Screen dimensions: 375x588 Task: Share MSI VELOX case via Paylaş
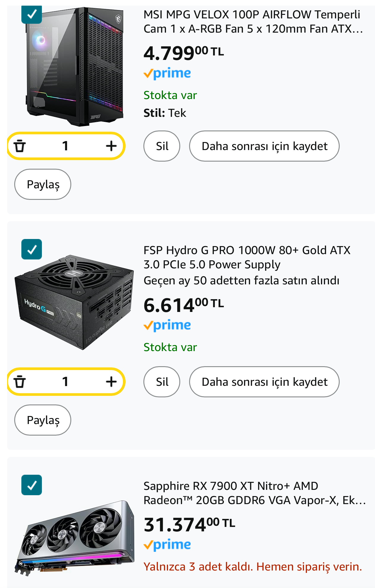click(x=43, y=184)
